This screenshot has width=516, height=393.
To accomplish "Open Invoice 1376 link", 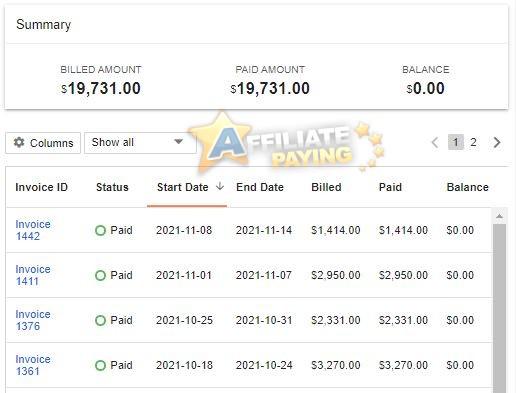I will [x=33, y=320].
